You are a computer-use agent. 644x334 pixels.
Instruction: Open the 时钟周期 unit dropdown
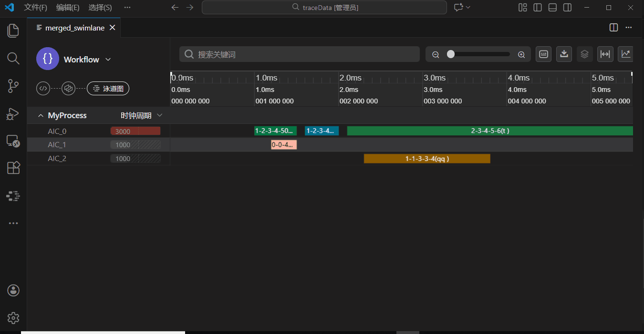click(159, 115)
